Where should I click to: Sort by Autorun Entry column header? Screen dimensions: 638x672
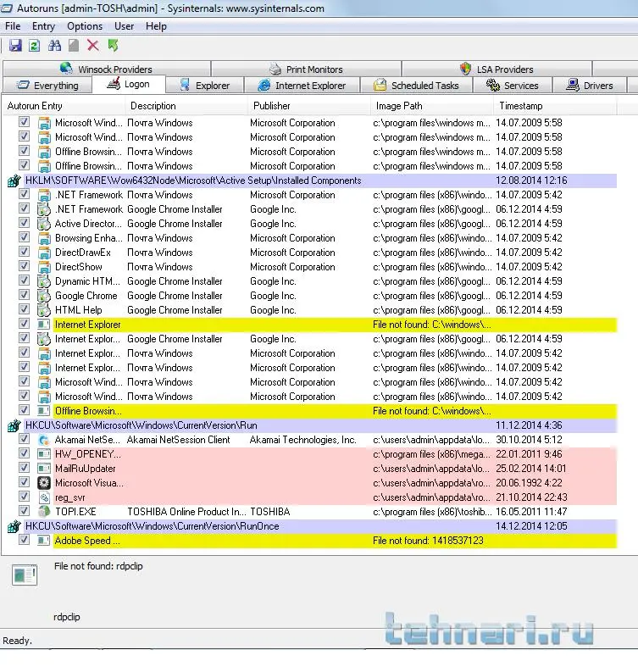(x=64, y=106)
